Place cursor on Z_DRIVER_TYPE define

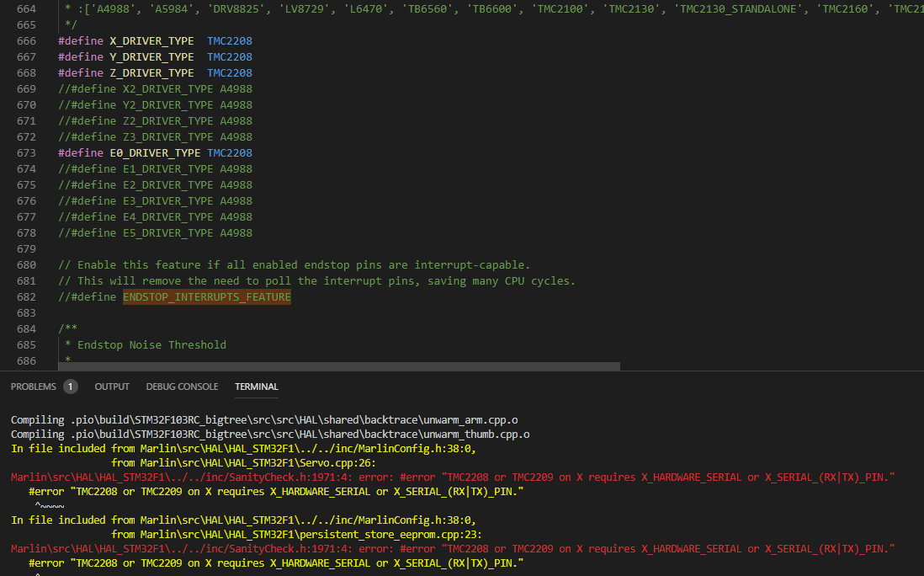tap(151, 72)
